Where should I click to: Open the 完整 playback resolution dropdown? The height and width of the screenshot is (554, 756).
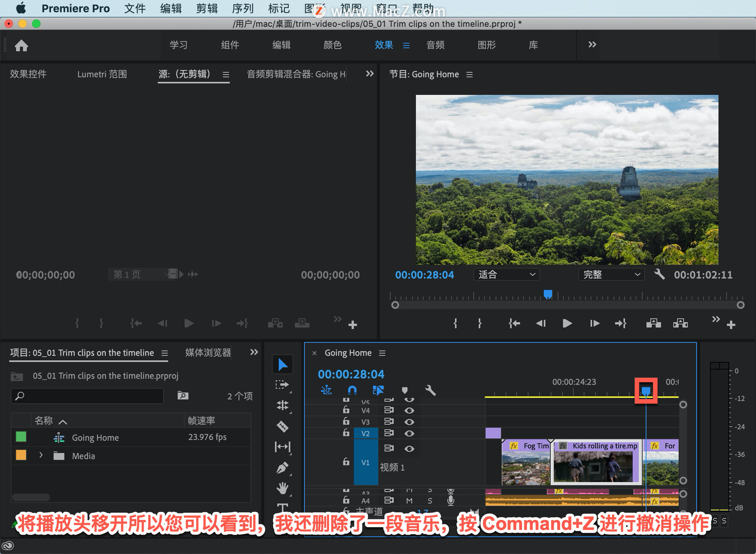[x=611, y=274]
